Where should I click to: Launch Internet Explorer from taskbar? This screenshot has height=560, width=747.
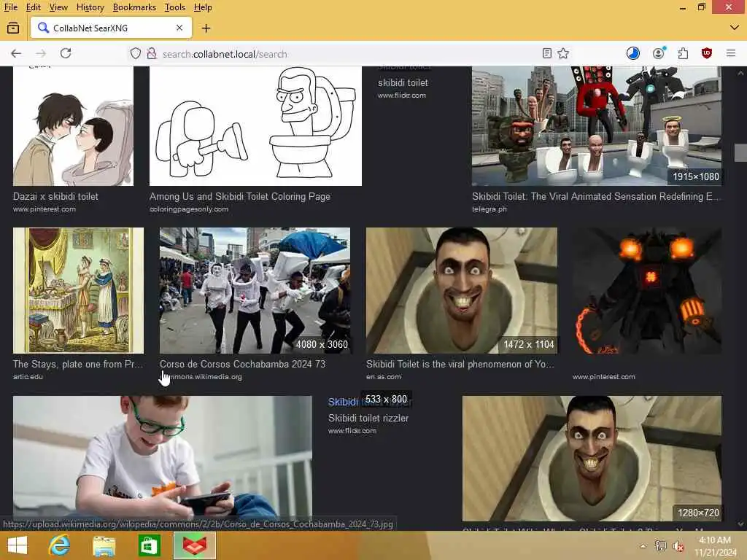pos(60,545)
